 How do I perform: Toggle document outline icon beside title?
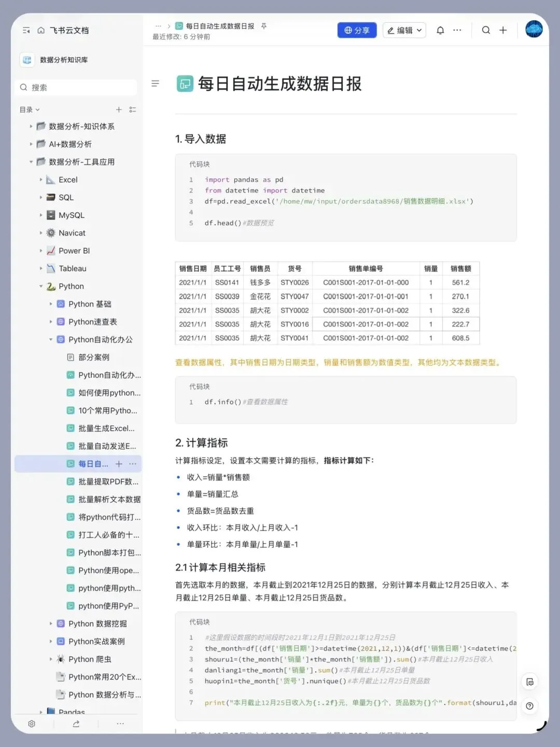(x=155, y=84)
